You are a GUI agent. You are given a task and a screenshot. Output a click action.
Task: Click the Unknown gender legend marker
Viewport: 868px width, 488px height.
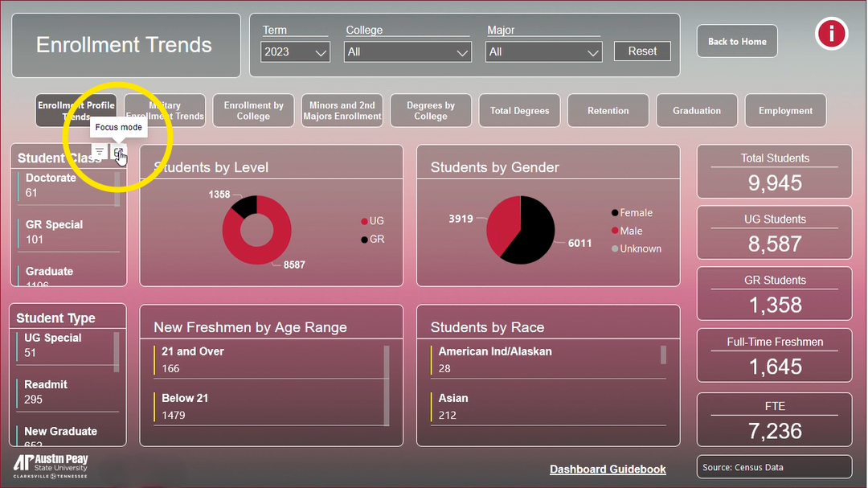615,249
